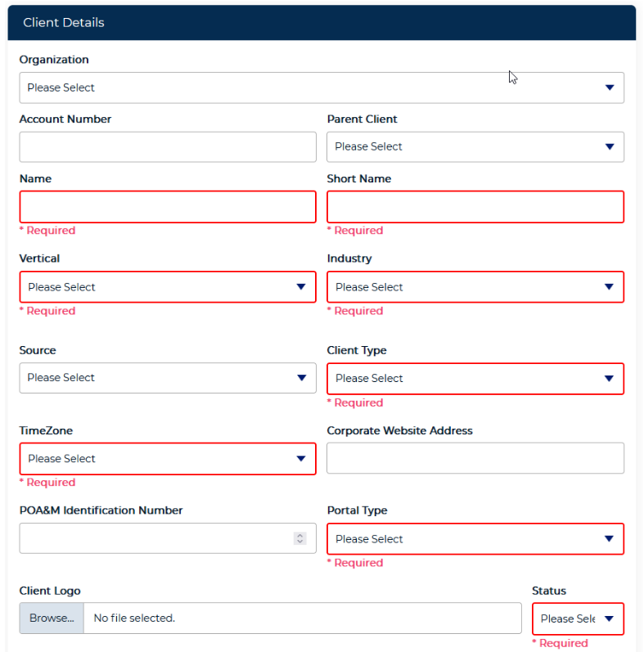Click the Corporate Website Address field
Viewport: 644px width, 652px height.
click(475, 458)
